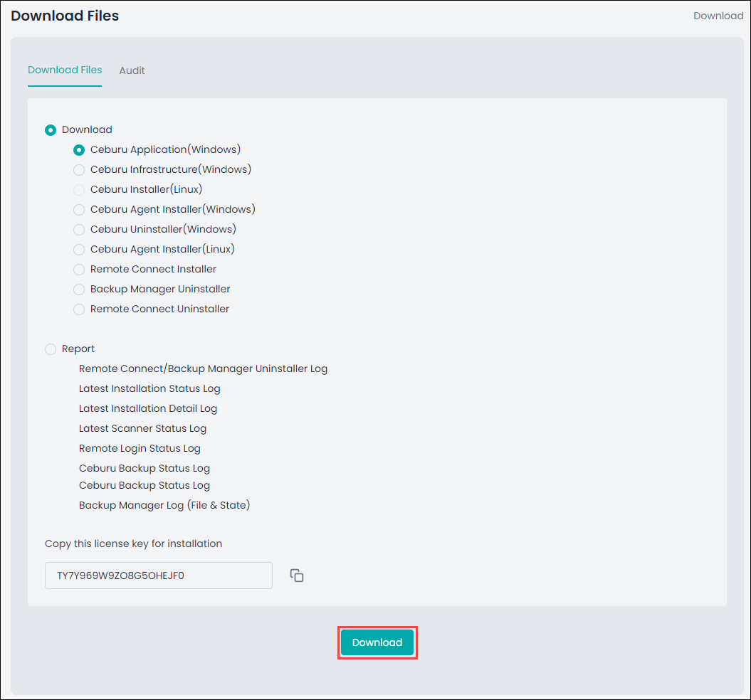This screenshot has height=700, width=751.
Task: Click Latest Installation Detail Log
Action: click(148, 408)
